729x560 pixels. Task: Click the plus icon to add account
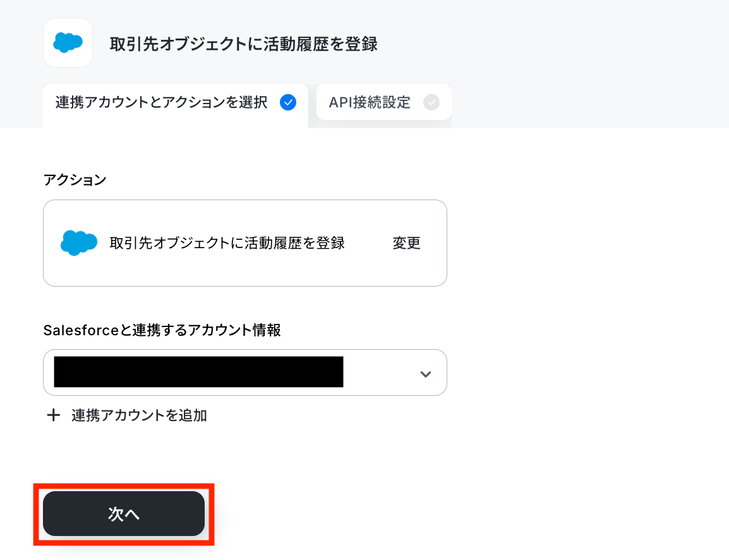[54, 415]
